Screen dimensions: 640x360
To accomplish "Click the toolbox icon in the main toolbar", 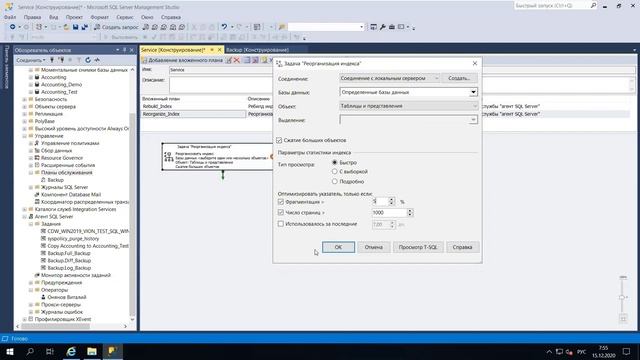I will pyautogui.click(x=392, y=27).
